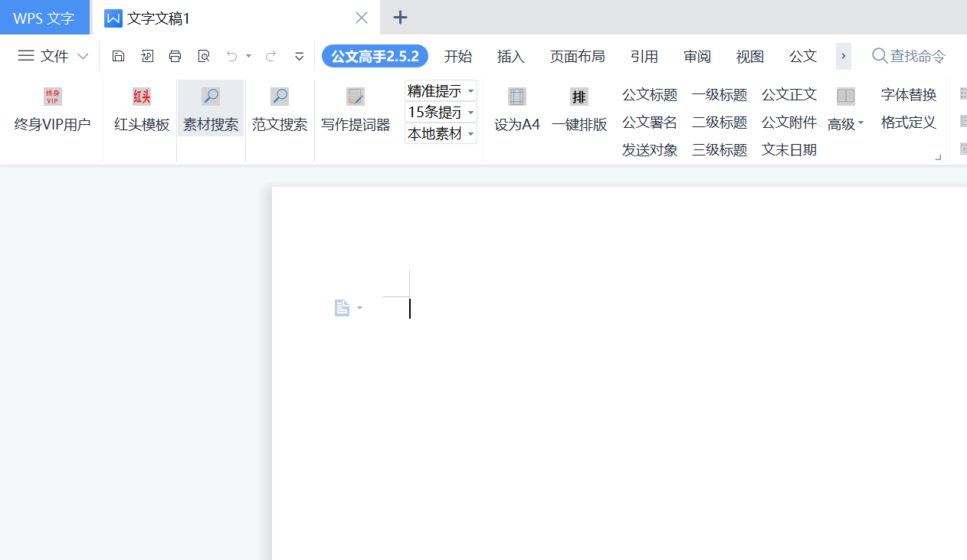Open undo history dropdown arrow
This screenshot has height=560, width=967.
[x=248, y=56]
